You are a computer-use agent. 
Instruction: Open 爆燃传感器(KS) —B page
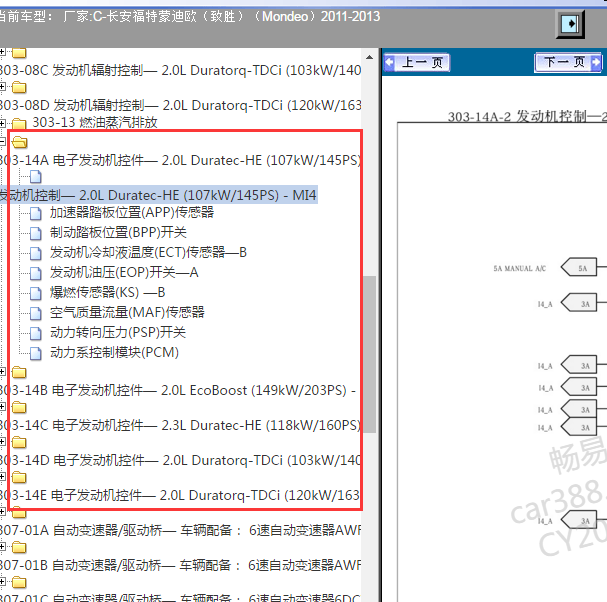tap(107, 292)
